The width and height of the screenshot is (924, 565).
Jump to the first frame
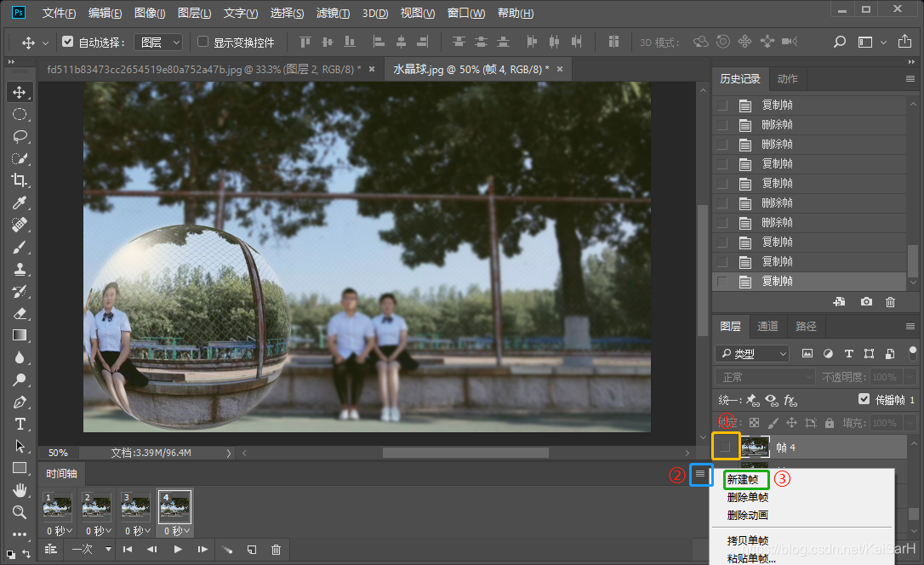128,549
